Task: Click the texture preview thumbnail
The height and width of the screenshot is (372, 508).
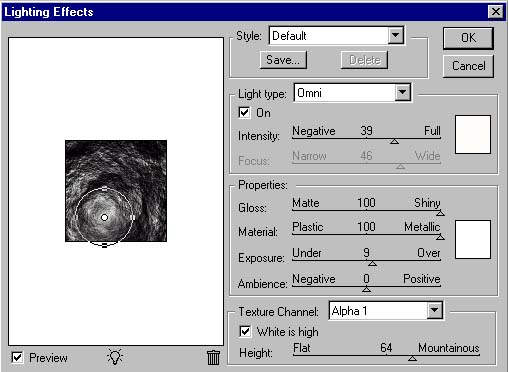Action: point(116,191)
